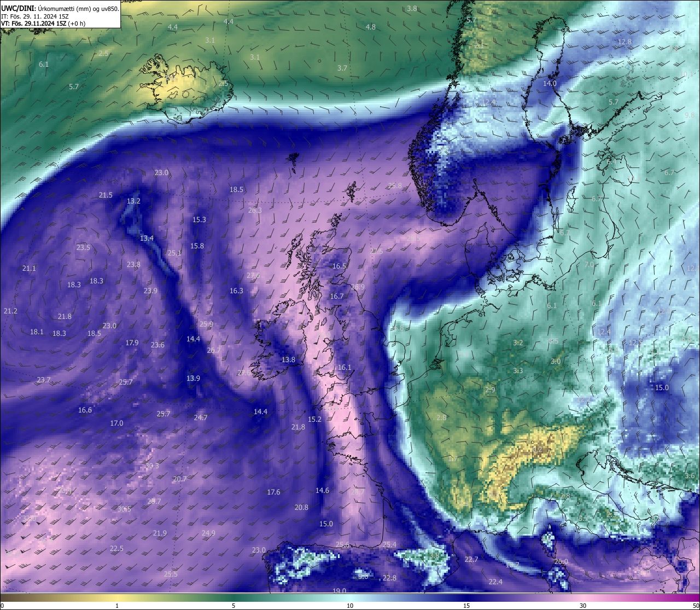
Task: Click the 25.4 value near southwest France
Action: pos(389,544)
